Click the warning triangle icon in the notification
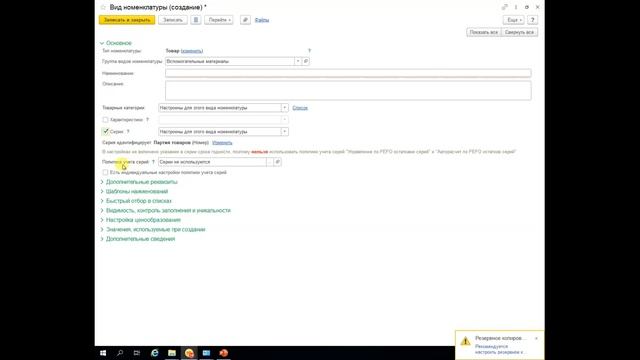The height and width of the screenshot is (360, 640). (x=465, y=341)
